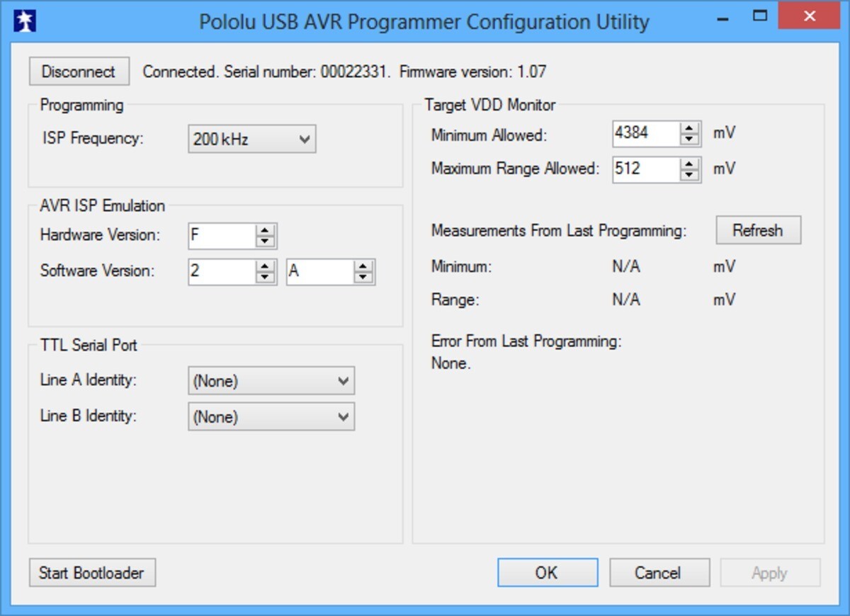Focus the Hardware Version text field
Image resolution: width=850 pixels, height=616 pixels.
point(222,236)
